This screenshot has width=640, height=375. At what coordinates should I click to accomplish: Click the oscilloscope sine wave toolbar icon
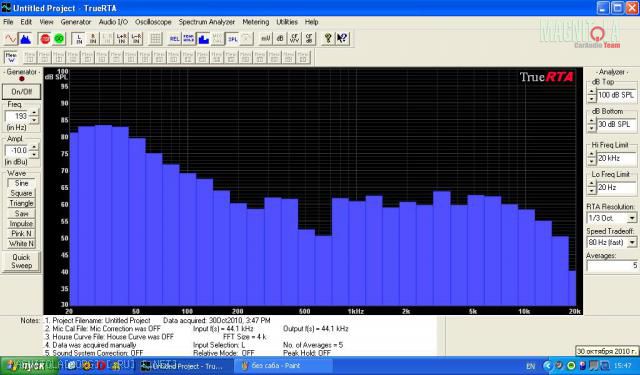pos(11,39)
